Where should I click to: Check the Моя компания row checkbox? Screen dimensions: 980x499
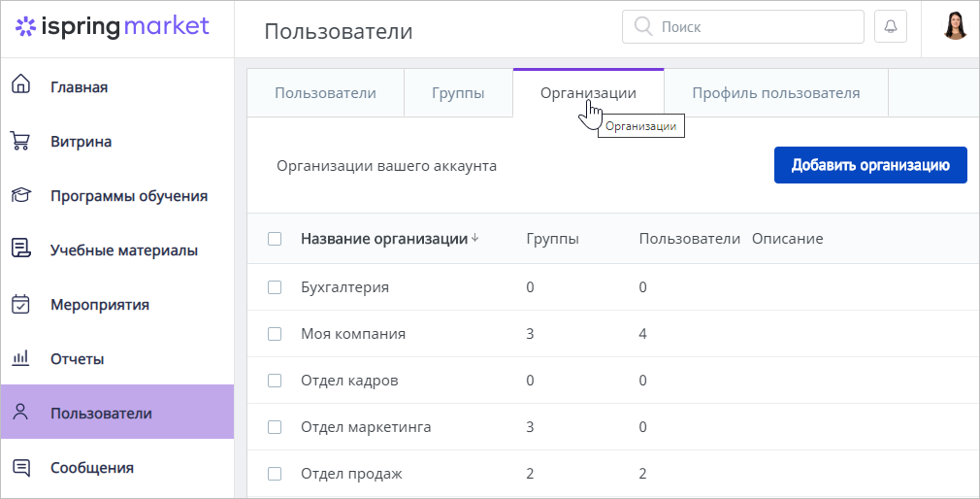tap(275, 334)
